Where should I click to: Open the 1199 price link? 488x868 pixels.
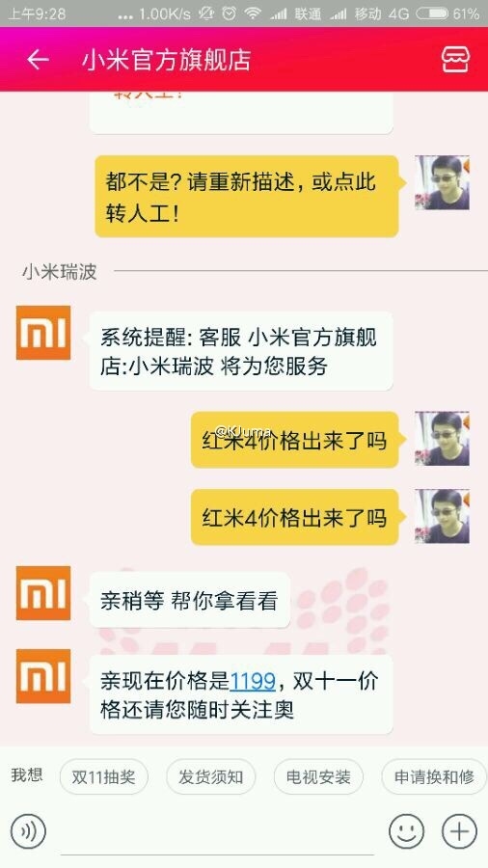pos(253,681)
